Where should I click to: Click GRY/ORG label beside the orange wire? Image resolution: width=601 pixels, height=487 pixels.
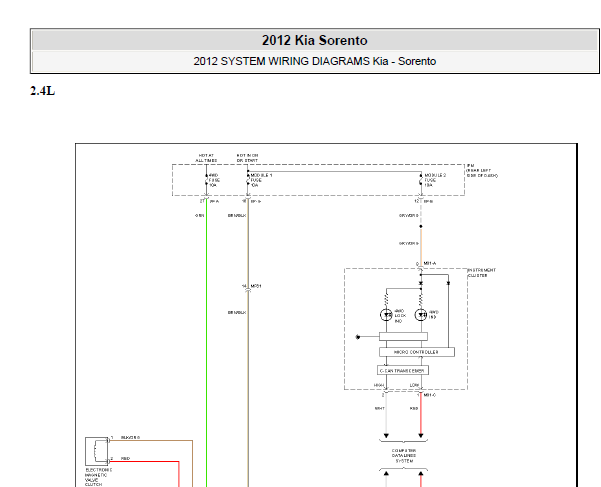409,243
